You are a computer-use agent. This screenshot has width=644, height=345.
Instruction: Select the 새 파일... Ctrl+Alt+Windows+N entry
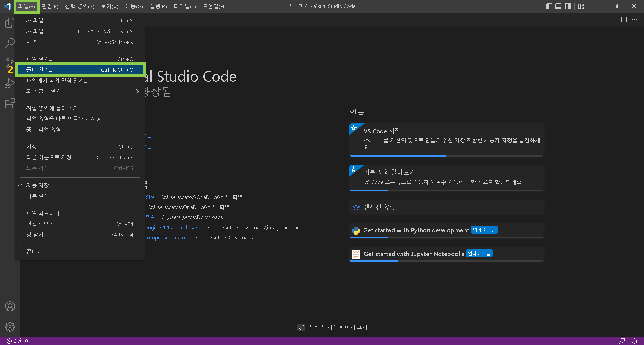[79, 31]
